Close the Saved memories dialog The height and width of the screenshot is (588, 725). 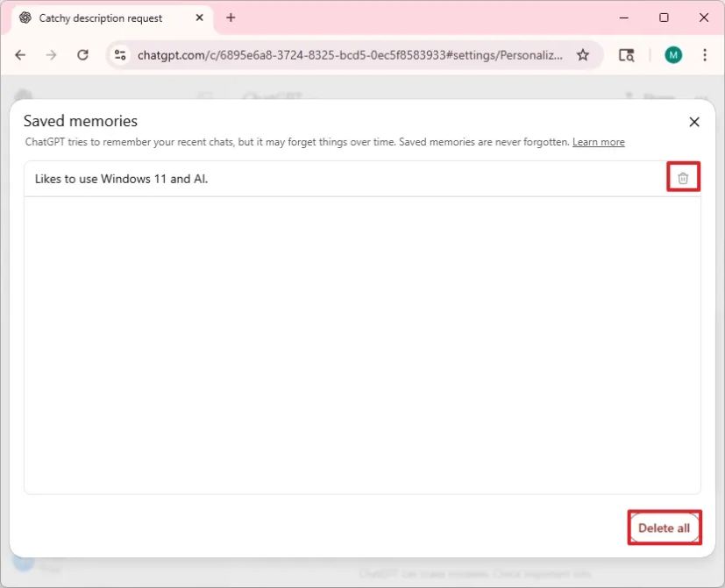tap(694, 122)
